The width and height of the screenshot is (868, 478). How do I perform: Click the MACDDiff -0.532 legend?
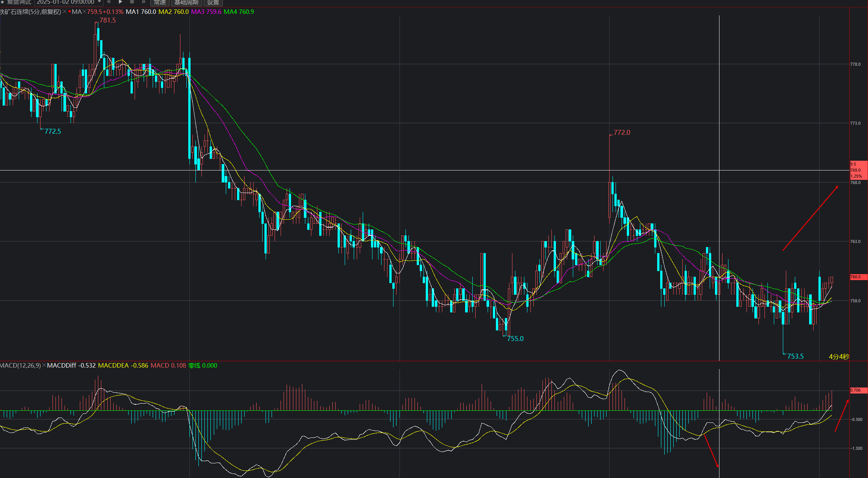[71, 365]
